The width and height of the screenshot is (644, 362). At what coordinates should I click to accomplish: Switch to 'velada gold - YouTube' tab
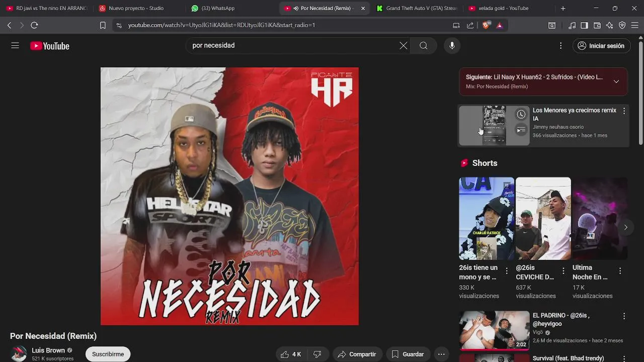coord(508,9)
